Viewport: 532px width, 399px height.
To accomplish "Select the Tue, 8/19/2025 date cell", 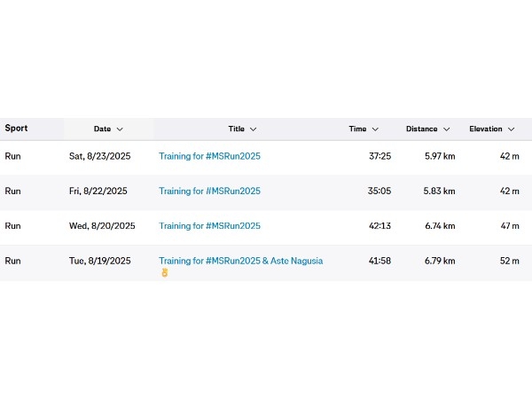I will [99, 261].
